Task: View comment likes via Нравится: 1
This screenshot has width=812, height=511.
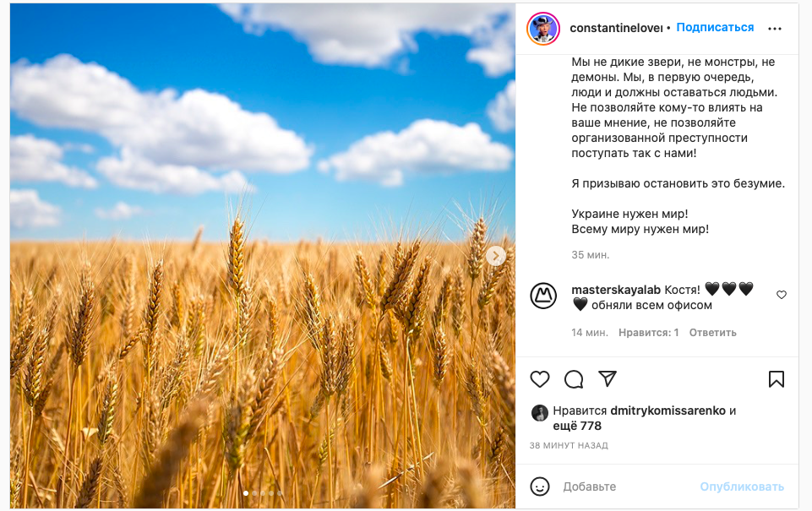Action: pos(648,333)
